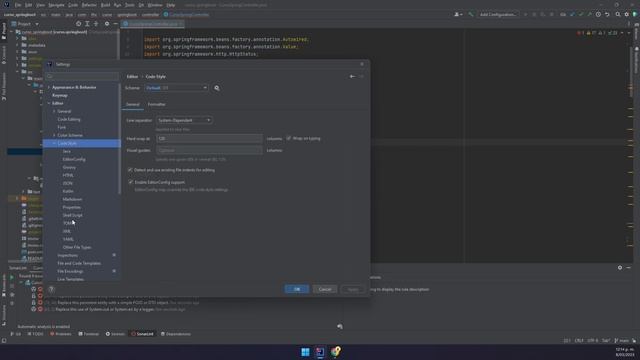Open the File menu

[18, 5]
